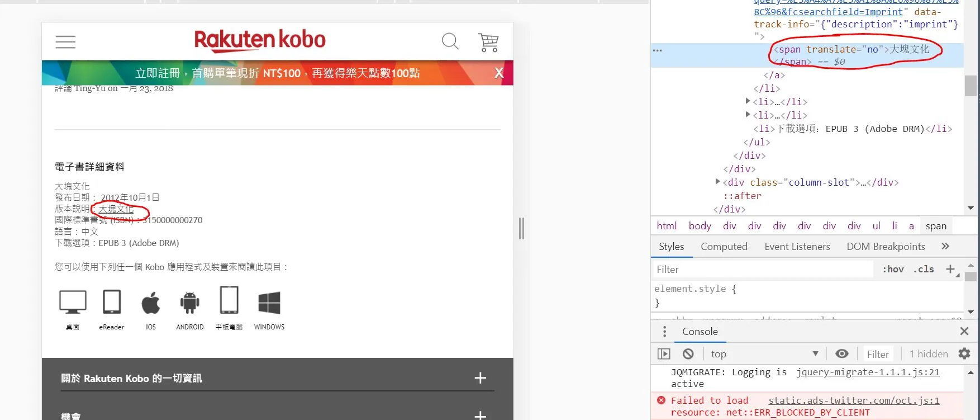Switch to the Computed tab
The image size is (980, 420).
(x=724, y=247)
